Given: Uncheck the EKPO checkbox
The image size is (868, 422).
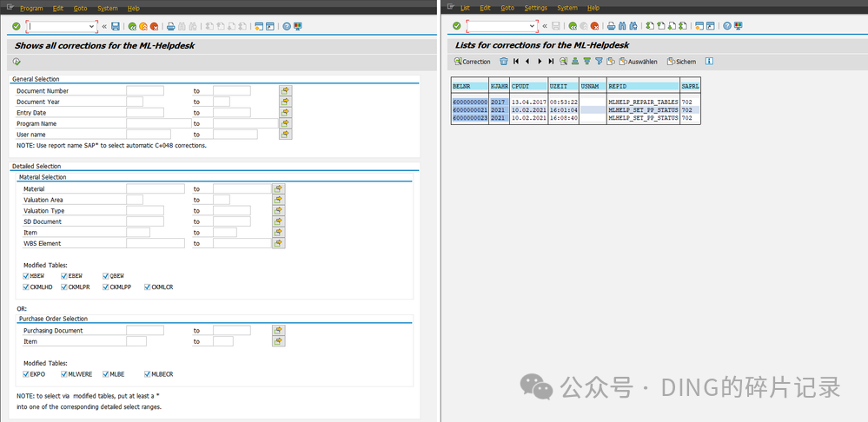Looking at the screenshot, I should (x=26, y=374).
